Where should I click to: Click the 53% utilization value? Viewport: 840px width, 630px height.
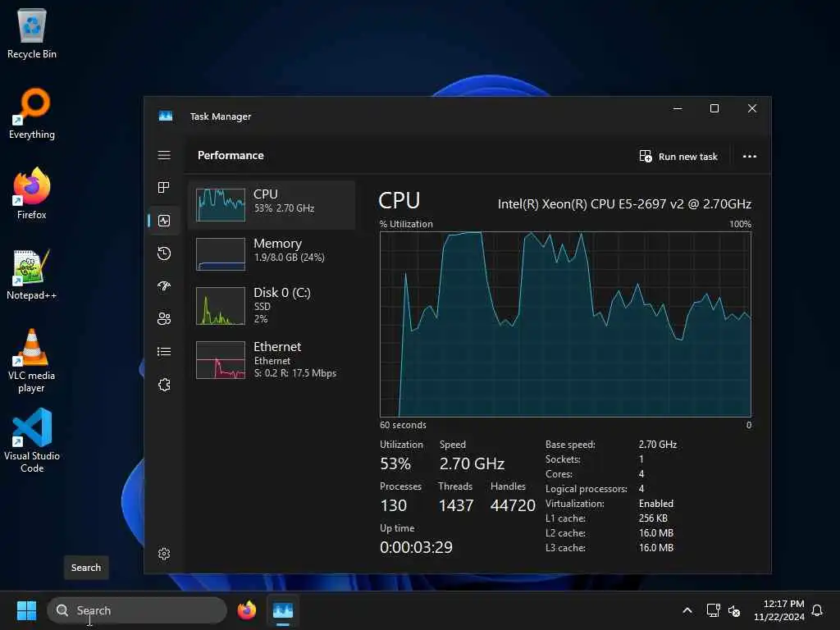[x=395, y=463]
